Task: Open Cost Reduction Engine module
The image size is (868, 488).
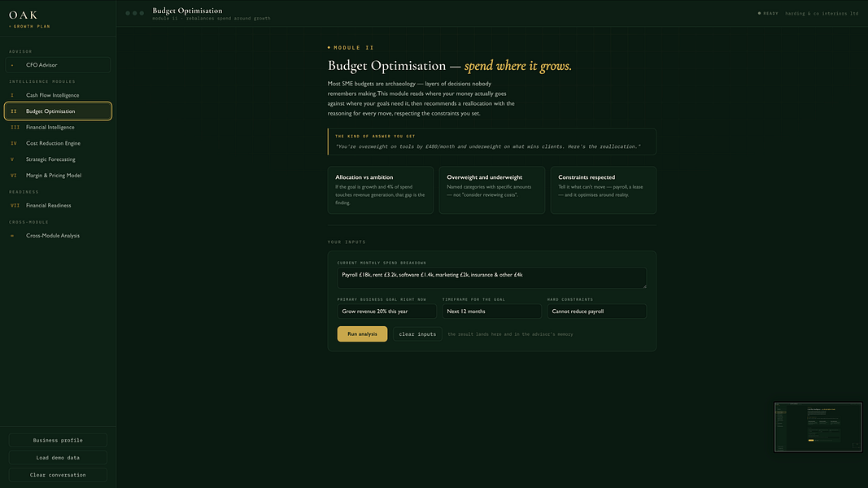Action: pos(58,143)
